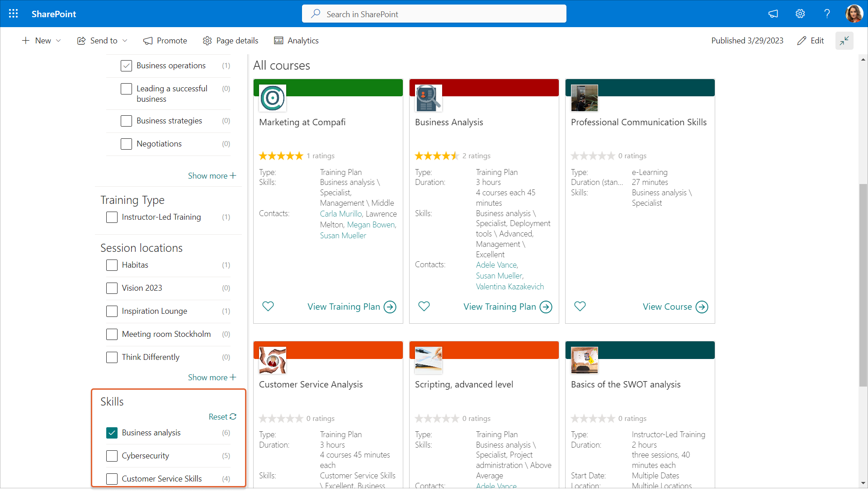Uncheck the Business analysis skill checkbox
The image size is (868, 491).
point(112,433)
